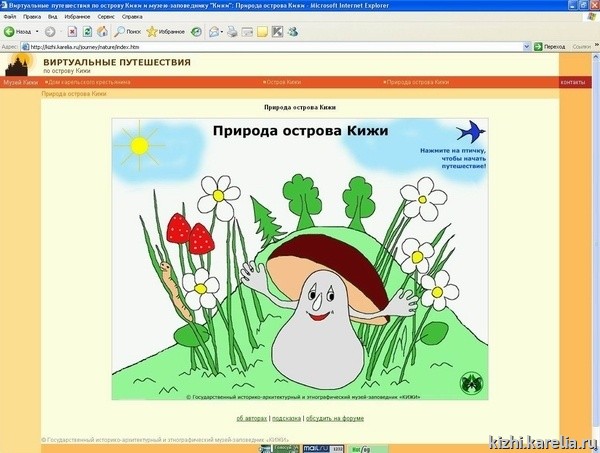The width and height of the screenshot is (600, 453).
Task: Click inside the address bar URL field
Action: point(250,46)
